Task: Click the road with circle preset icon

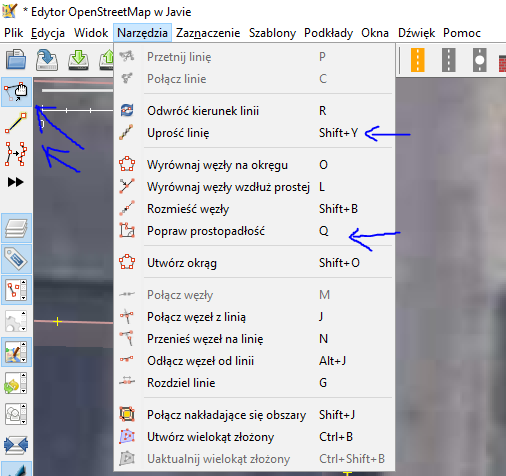Action: click(x=480, y=60)
